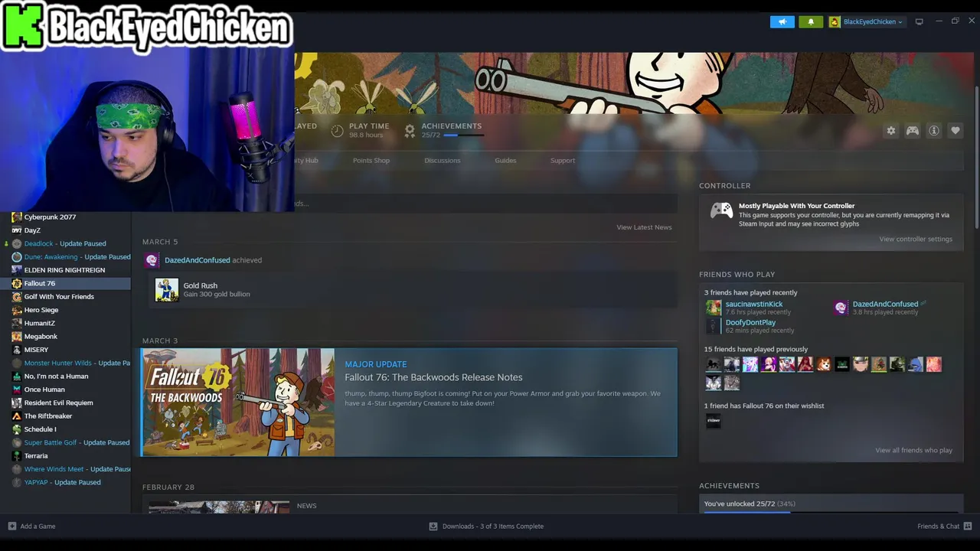
Task: Open Downloads status in bottom bar
Action: [x=486, y=527]
